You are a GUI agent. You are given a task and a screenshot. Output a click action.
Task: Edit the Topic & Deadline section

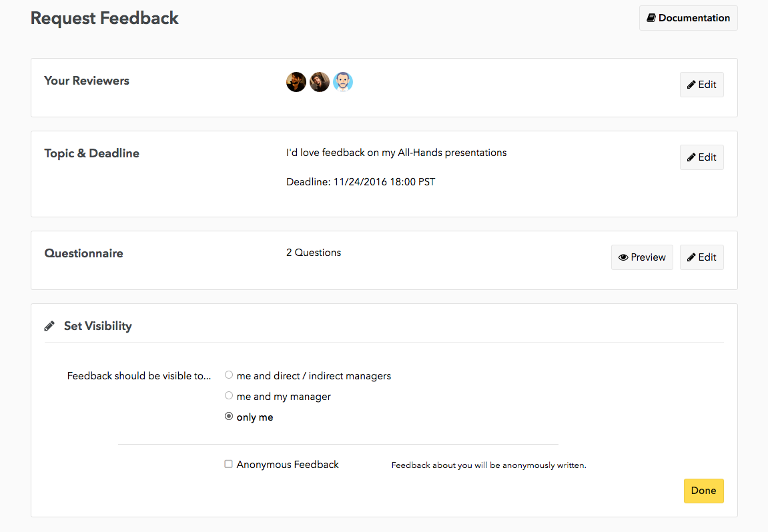point(701,157)
